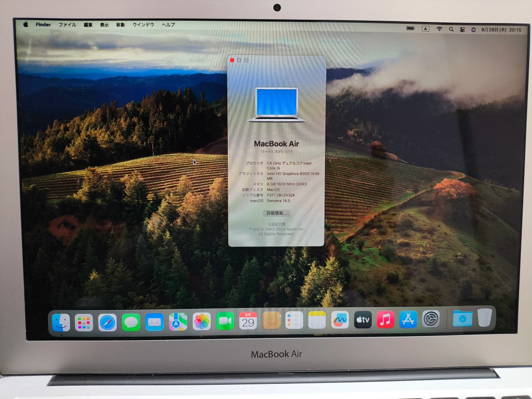Open the 編集 menu
Viewport: 532px width, 399px height.
88,25
